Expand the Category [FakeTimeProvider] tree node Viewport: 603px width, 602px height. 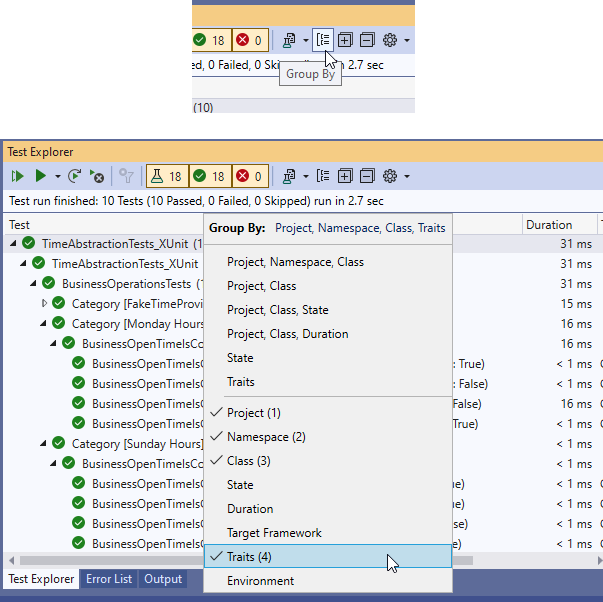pyautogui.click(x=44, y=303)
